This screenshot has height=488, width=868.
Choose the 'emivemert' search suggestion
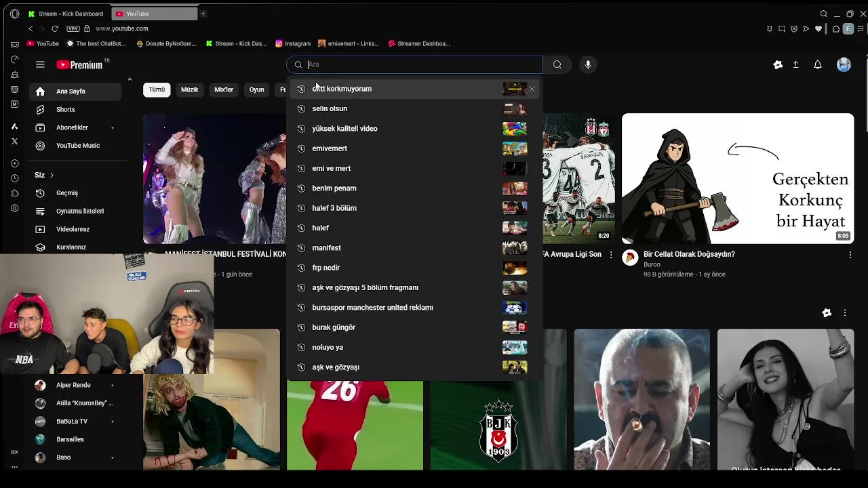414,148
